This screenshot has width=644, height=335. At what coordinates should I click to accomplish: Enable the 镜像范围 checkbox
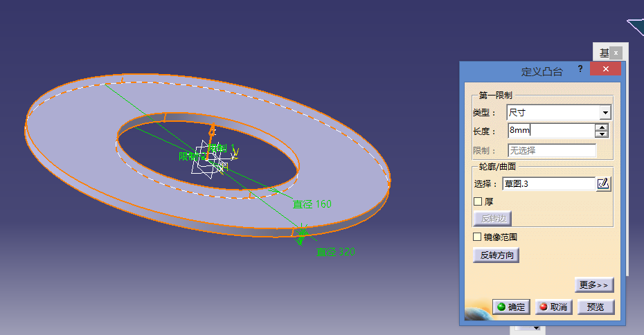(x=477, y=237)
